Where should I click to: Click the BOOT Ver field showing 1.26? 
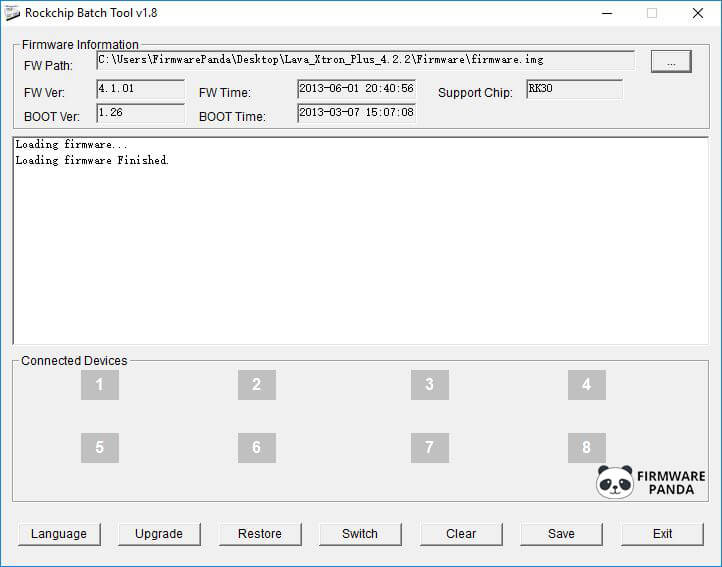click(140, 113)
